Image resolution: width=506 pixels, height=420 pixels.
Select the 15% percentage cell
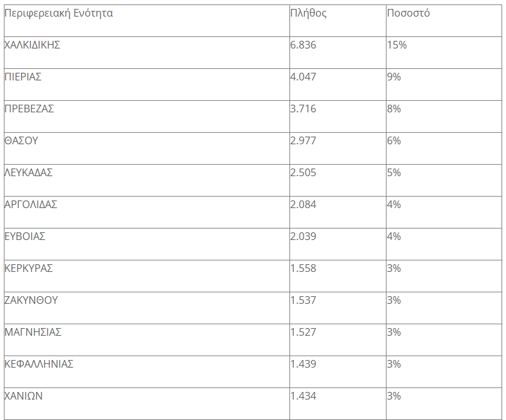click(397, 45)
